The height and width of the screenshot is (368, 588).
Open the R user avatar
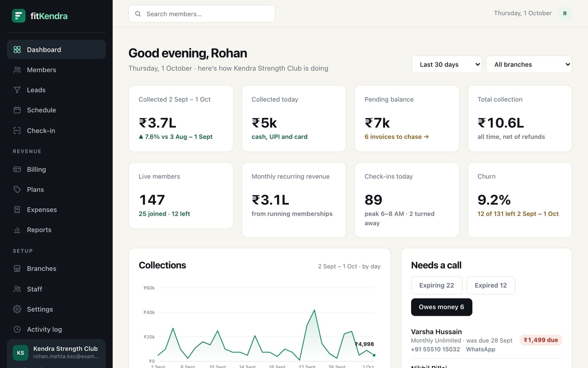pyautogui.click(x=565, y=14)
